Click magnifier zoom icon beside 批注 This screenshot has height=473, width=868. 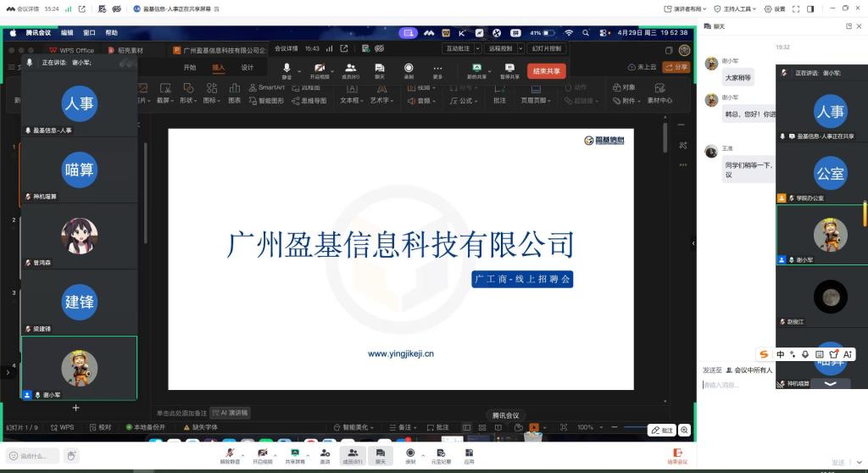click(x=685, y=431)
